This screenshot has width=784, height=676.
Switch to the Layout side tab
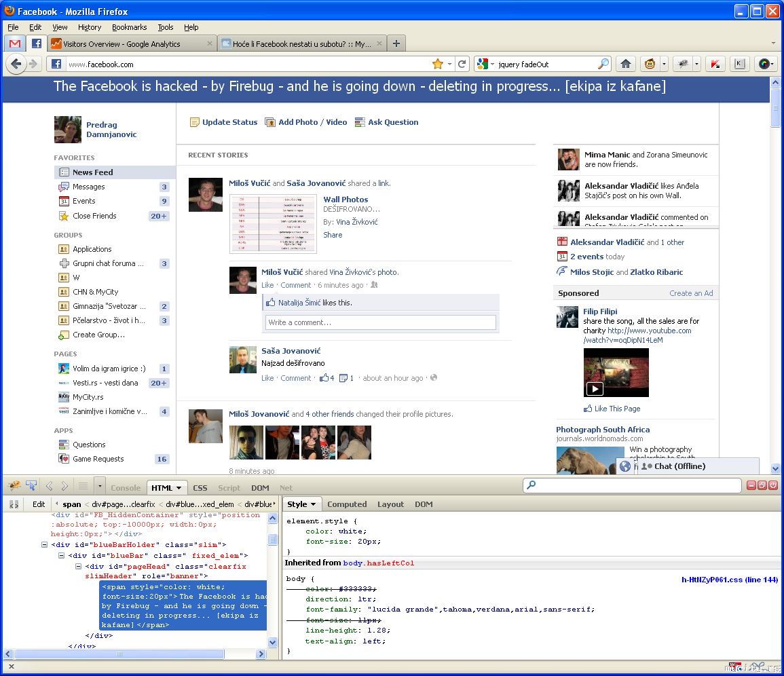coord(390,504)
